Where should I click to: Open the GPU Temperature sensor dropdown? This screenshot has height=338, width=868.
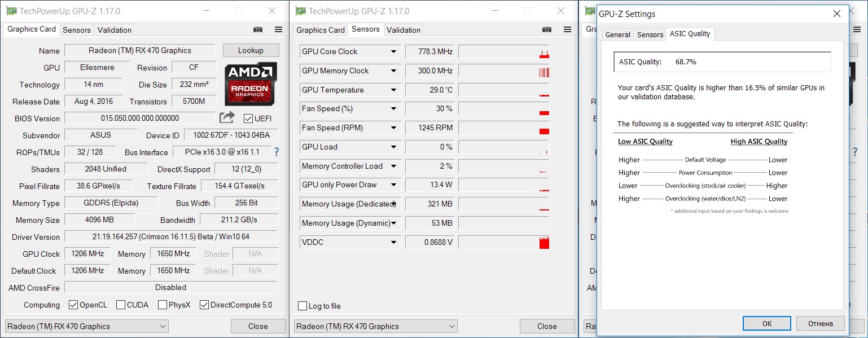(394, 90)
